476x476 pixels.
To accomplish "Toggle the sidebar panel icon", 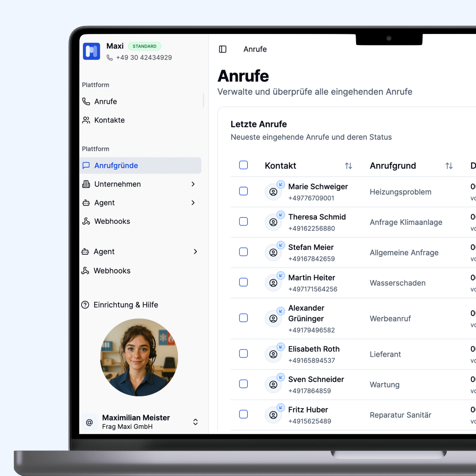I will pos(223,49).
